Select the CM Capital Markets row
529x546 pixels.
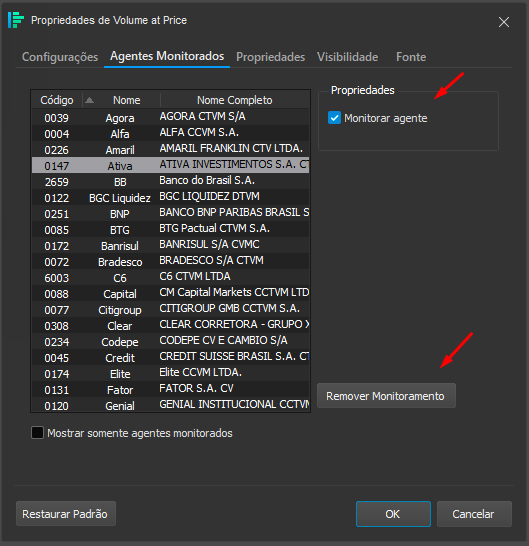(x=171, y=293)
